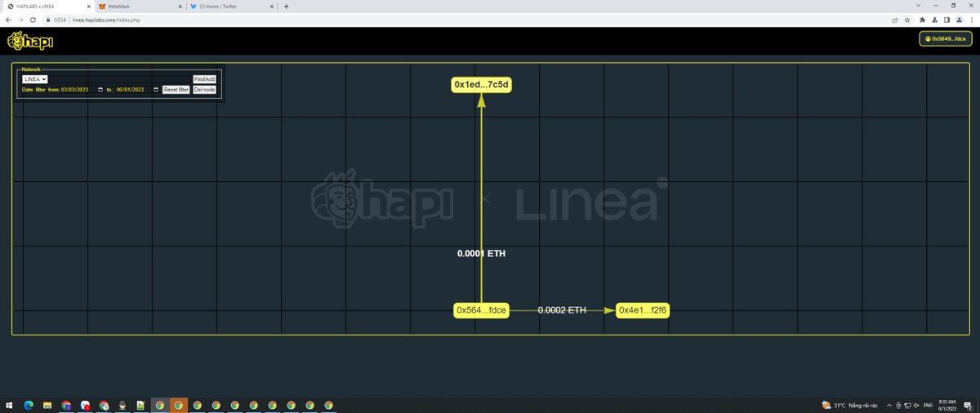Go back in browser history
The image size is (980, 413).
coord(8,20)
